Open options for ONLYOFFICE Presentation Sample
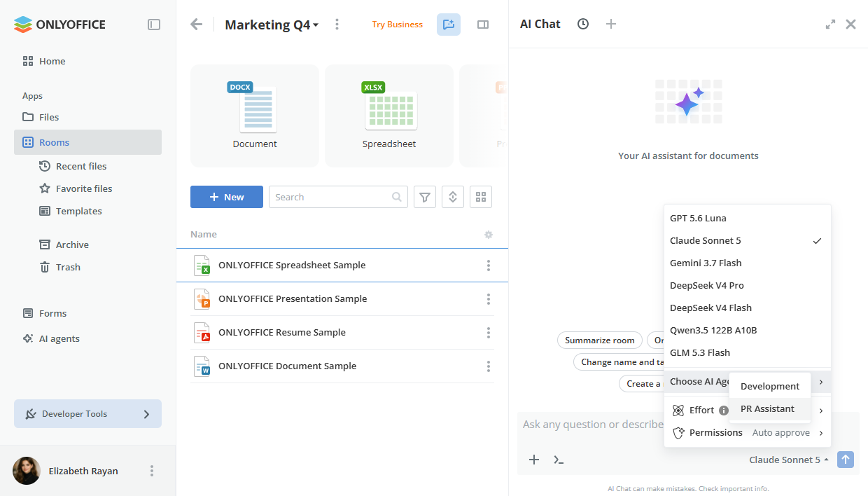Screen dimensions: 868x496 (x=489, y=299)
